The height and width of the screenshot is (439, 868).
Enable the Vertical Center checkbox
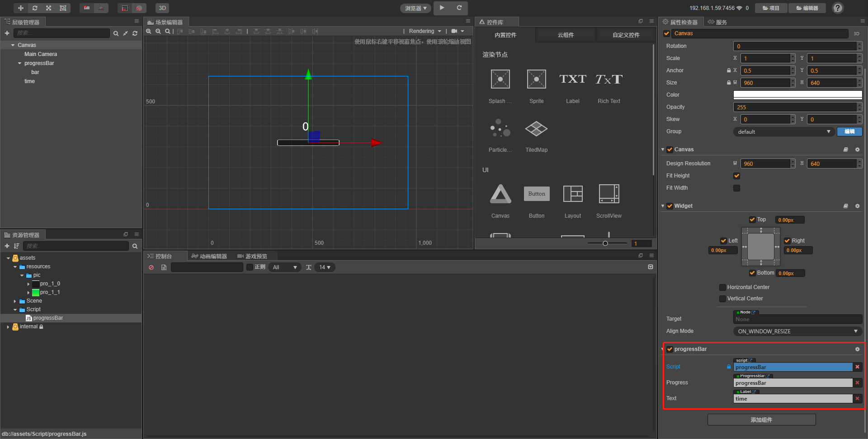pos(722,299)
